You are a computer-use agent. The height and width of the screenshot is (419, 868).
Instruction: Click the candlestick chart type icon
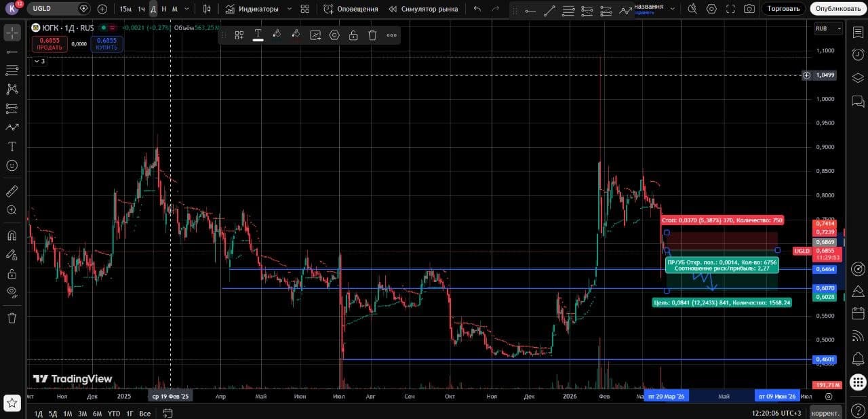tap(207, 9)
